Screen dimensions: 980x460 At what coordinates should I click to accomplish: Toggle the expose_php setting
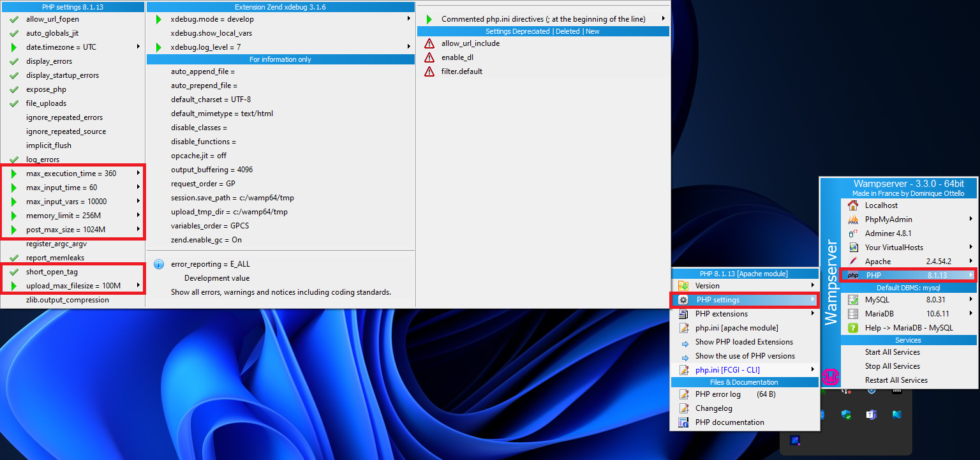pos(73,89)
